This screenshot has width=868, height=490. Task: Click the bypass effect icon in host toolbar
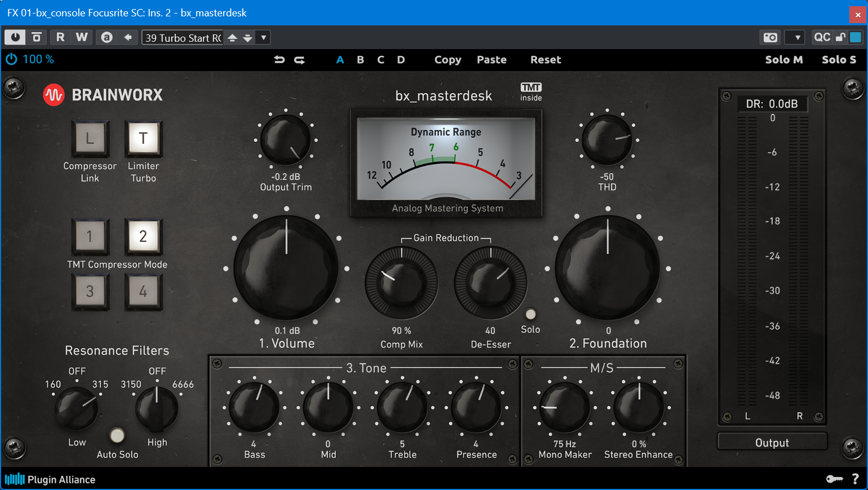click(x=37, y=37)
